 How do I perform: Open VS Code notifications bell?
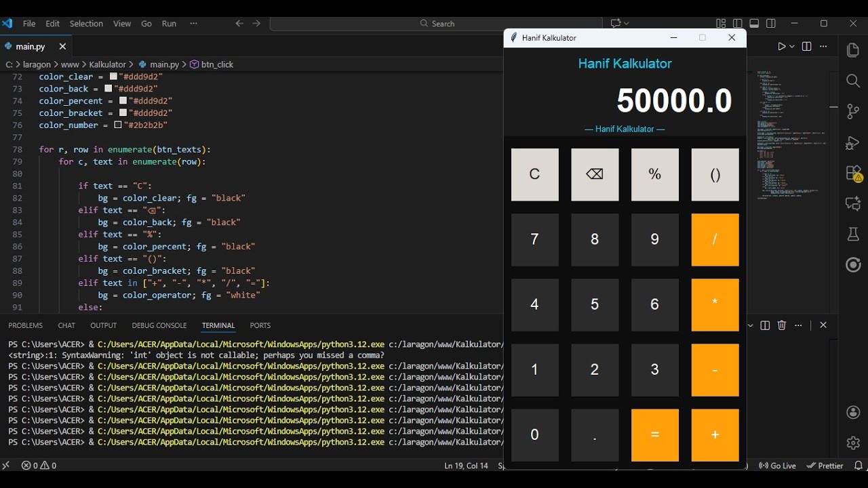point(858,466)
